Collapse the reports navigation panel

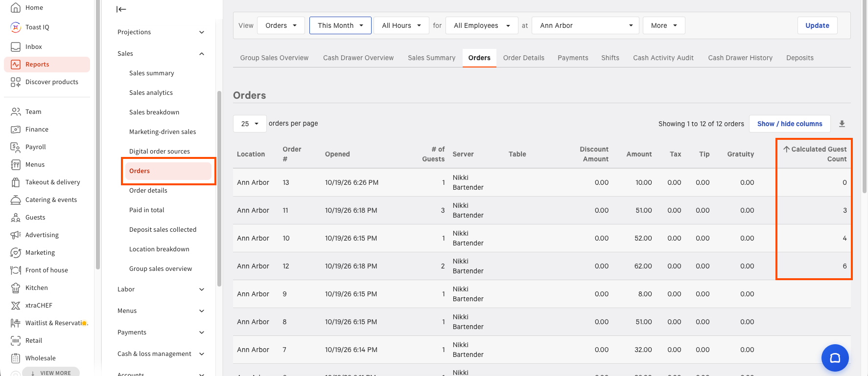point(121,9)
